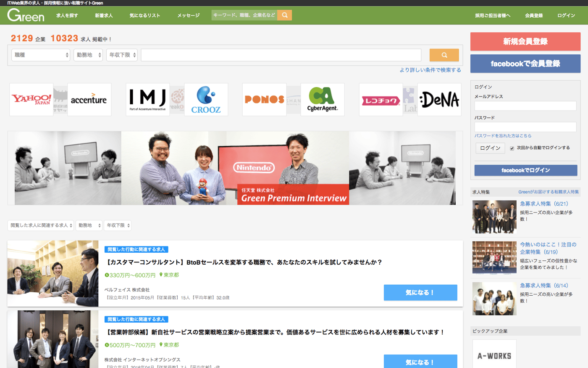Open the 年収下限 dropdown in top search
588x368 pixels.
click(122, 55)
